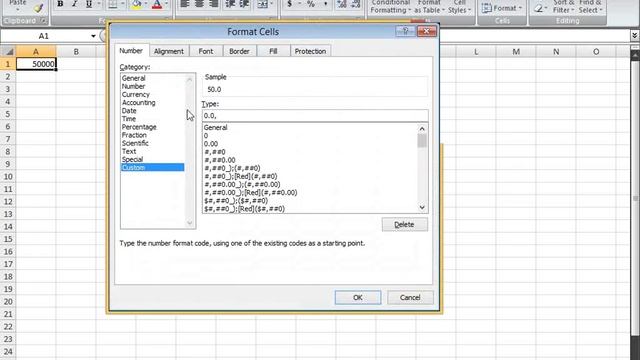640x360 pixels.
Task: Toggle Bold formatting in the ribbon
Action: click(60, 4)
